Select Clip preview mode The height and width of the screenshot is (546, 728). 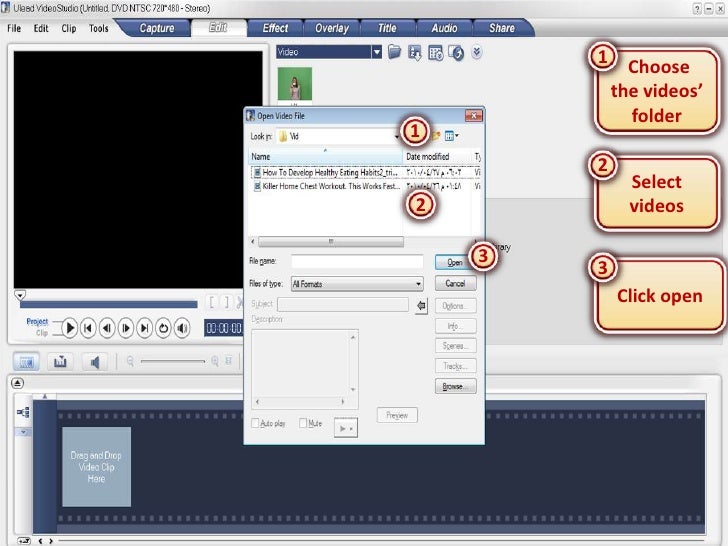click(42, 333)
